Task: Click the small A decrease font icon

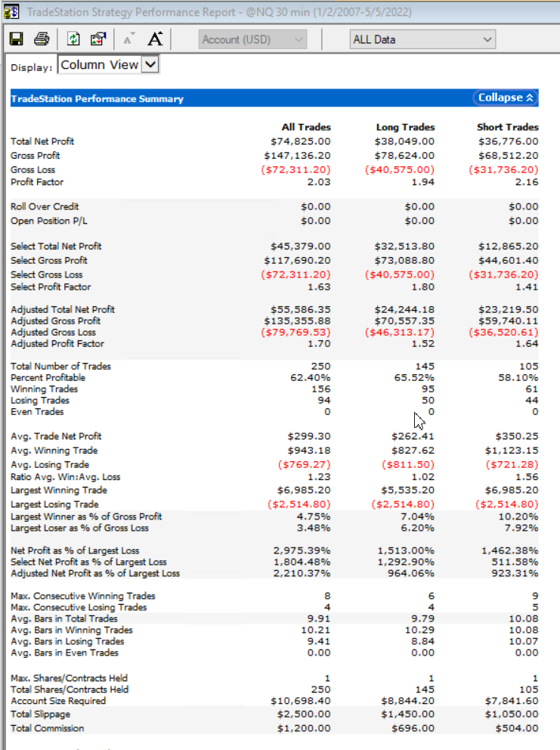Action: point(128,39)
